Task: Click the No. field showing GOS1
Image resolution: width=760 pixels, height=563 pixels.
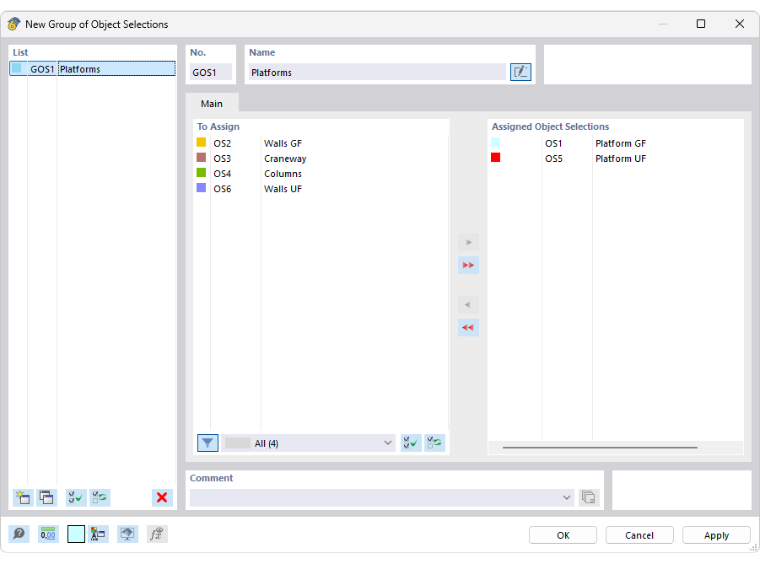Action: [211, 72]
